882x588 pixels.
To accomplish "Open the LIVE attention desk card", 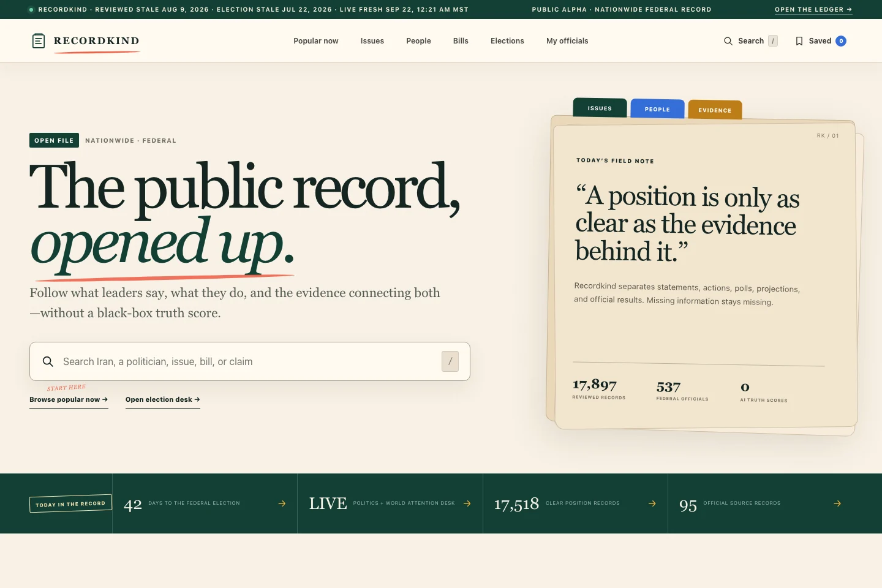I will coord(390,503).
